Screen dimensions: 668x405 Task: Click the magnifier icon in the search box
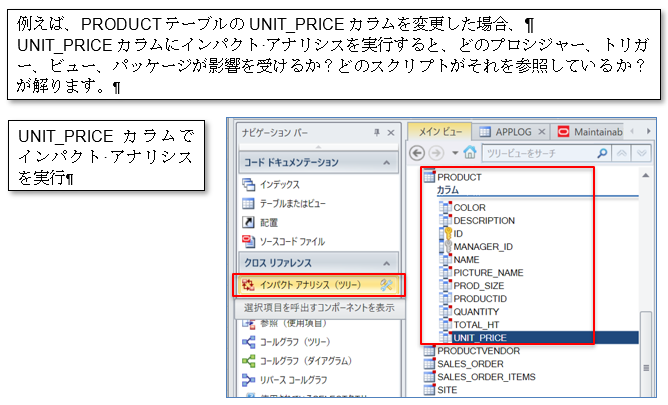pyautogui.click(x=602, y=153)
